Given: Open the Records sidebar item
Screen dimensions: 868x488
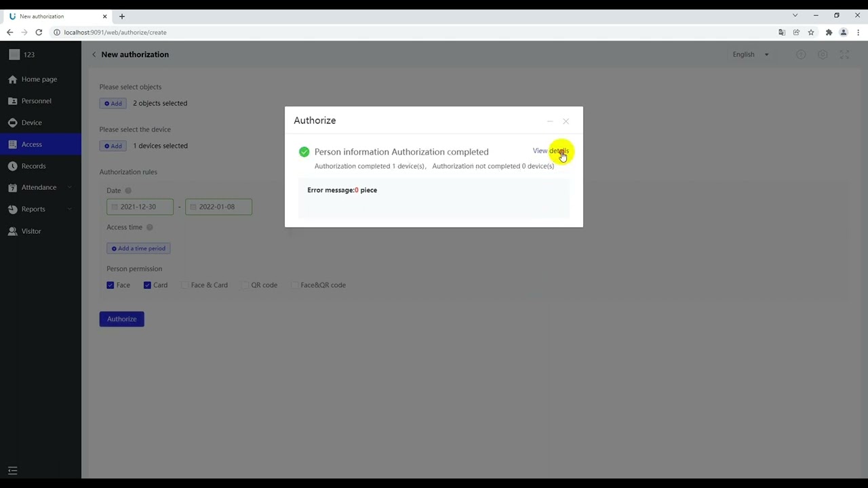Looking at the screenshot, I should click(x=40, y=166).
